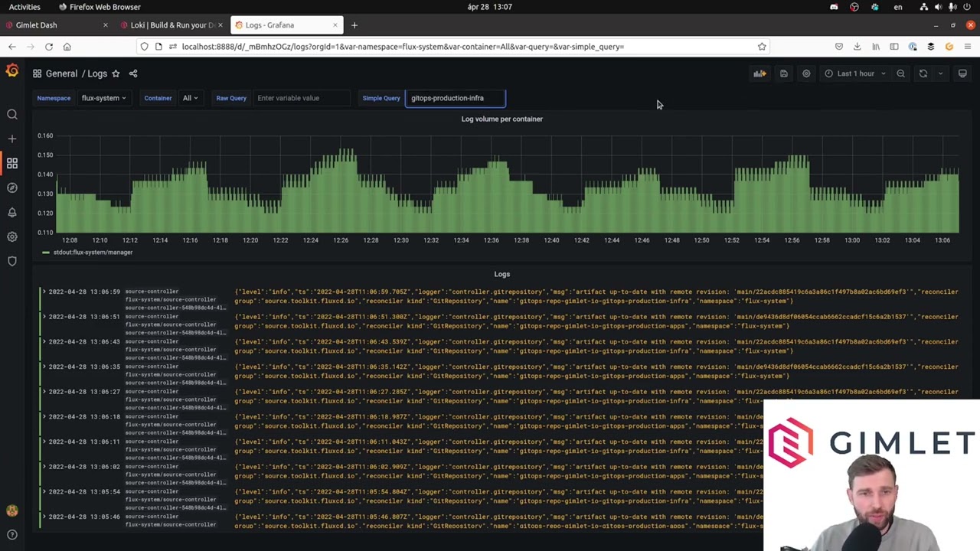Viewport: 980px width, 551px height.
Task: Open the refresh interval dropdown arrow
Action: pyautogui.click(x=941, y=73)
